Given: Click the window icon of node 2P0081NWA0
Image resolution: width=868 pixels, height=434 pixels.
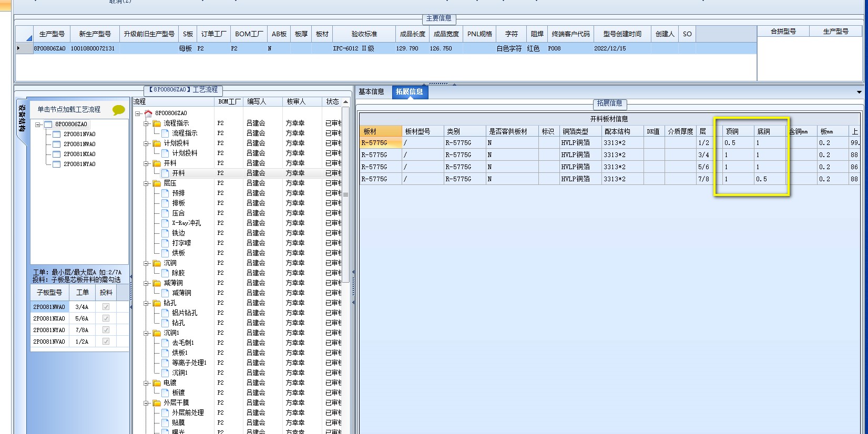Looking at the screenshot, I should pyautogui.click(x=57, y=144).
